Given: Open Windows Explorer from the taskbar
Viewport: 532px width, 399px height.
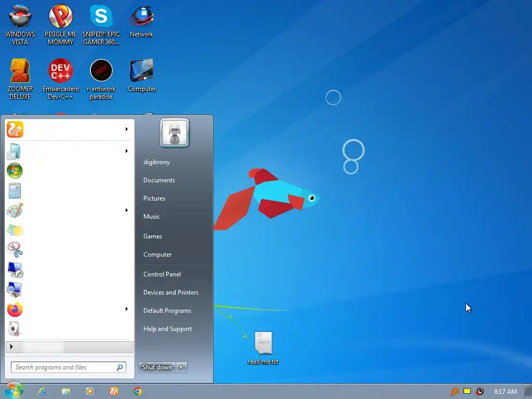Looking at the screenshot, I should coord(66,391).
